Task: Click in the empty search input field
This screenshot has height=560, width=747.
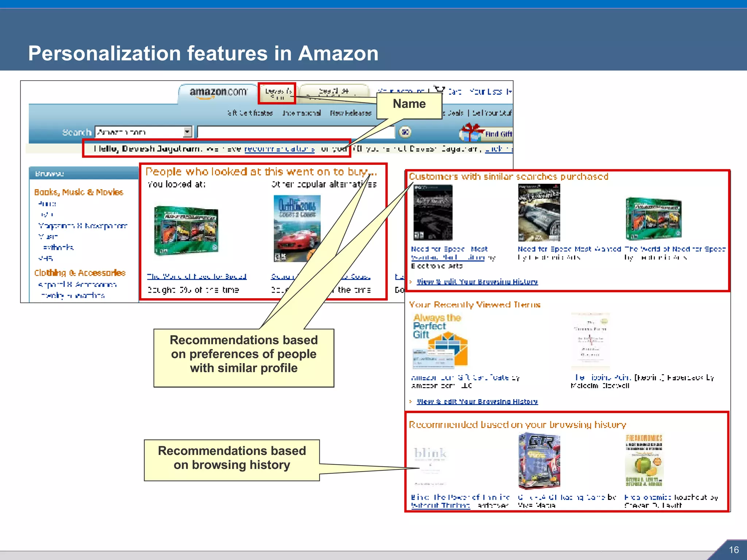Action: click(x=296, y=132)
